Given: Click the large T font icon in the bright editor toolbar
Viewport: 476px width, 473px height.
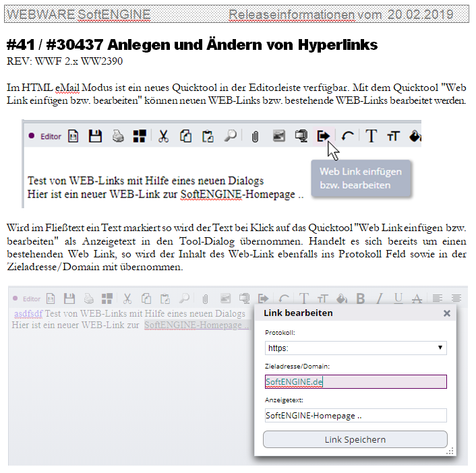Looking at the screenshot, I should coord(371,135).
